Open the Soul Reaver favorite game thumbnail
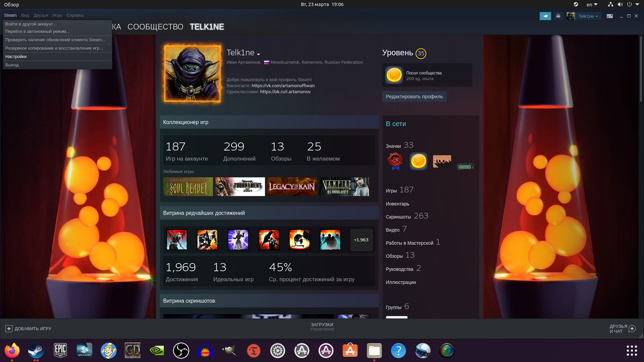 tap(188, 187)
